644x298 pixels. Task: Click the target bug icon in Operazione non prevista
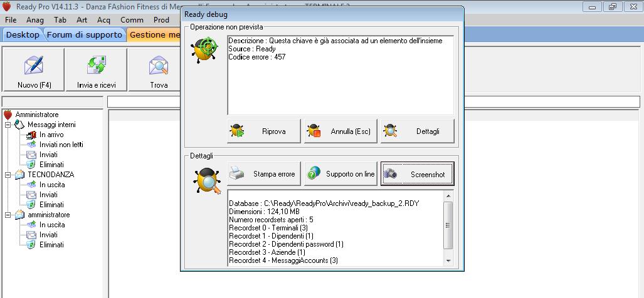204,49
